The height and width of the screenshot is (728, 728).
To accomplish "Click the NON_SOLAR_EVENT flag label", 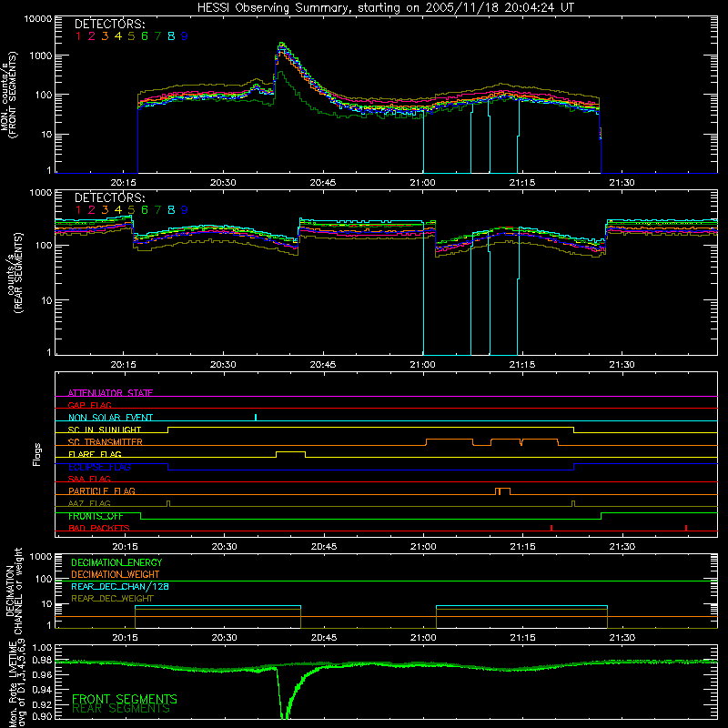I will [110, 418].
